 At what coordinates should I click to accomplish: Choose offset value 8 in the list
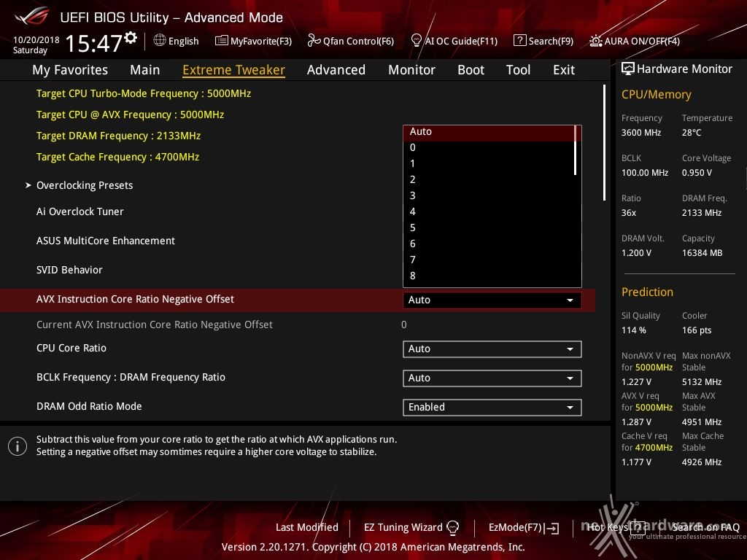[489, 276]
